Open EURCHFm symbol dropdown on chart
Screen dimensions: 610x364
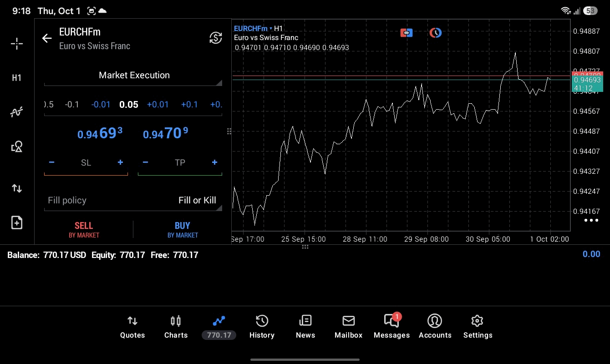pos(253,29)
